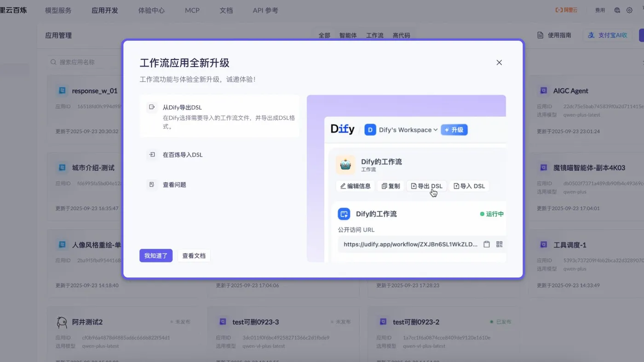Click the search magnifier icon

pos(54,62)
